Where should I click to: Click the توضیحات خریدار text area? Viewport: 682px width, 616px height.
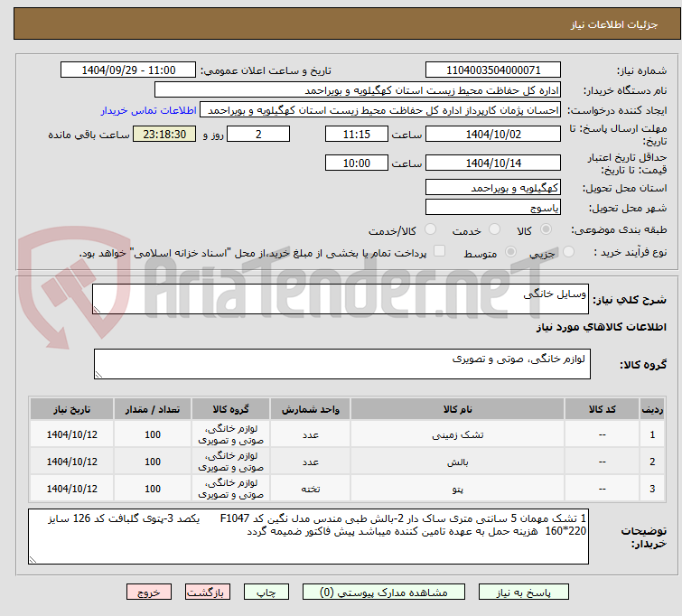pyautogui.click(x=308, y=537)
